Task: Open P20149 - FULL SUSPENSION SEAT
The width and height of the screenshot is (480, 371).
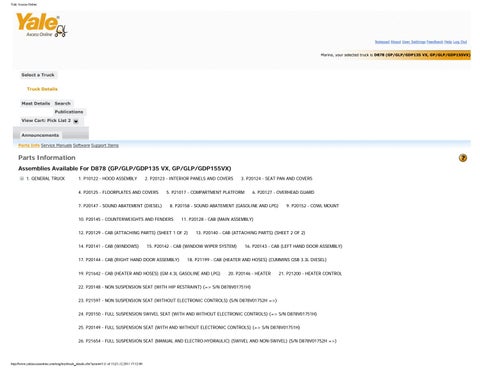Action: [189, 328]
